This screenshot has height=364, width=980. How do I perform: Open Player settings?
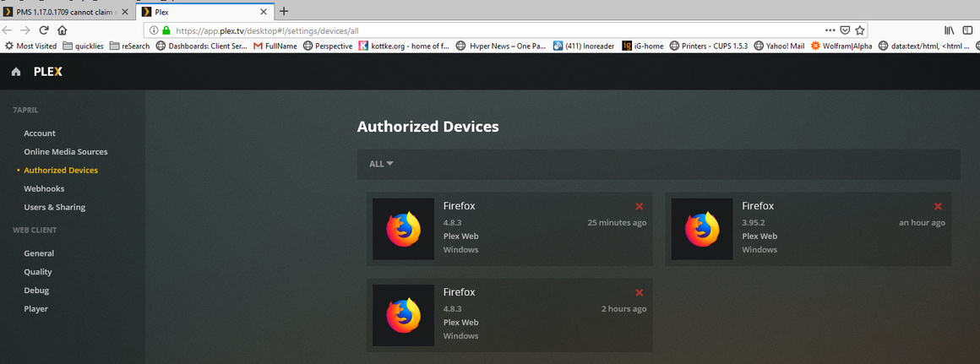point(35,309)
